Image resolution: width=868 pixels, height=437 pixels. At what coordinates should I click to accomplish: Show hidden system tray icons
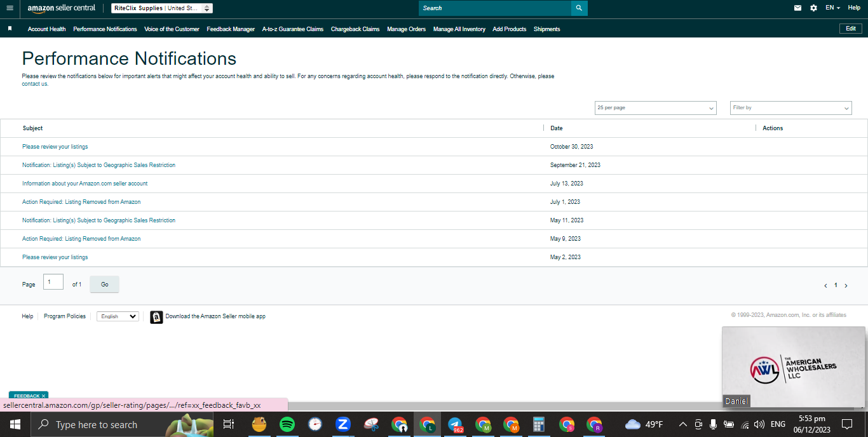(x=683, y=424)
